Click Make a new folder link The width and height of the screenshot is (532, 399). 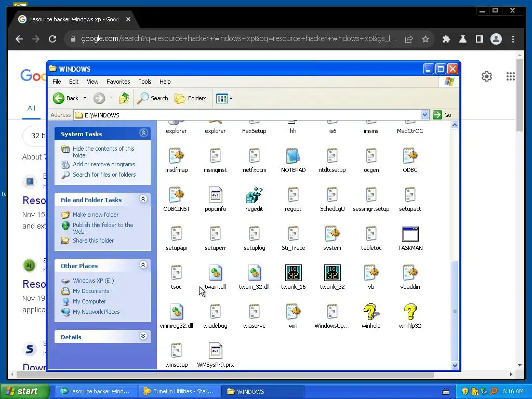click(x=96, y=215)
